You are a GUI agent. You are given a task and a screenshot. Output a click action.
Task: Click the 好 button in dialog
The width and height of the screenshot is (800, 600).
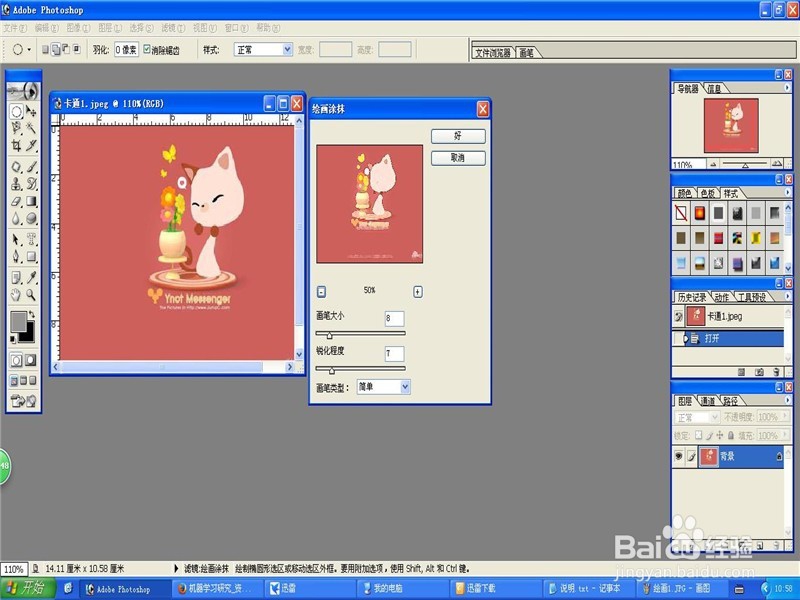tap(458, 136)
